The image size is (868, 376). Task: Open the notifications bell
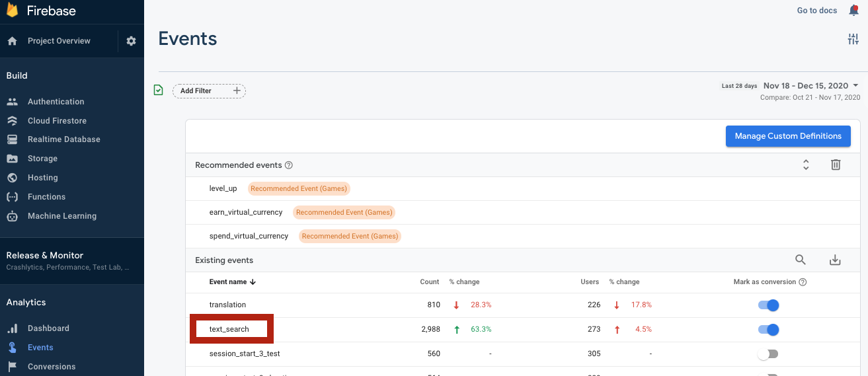pyautogui.click(x=853, y=11)
